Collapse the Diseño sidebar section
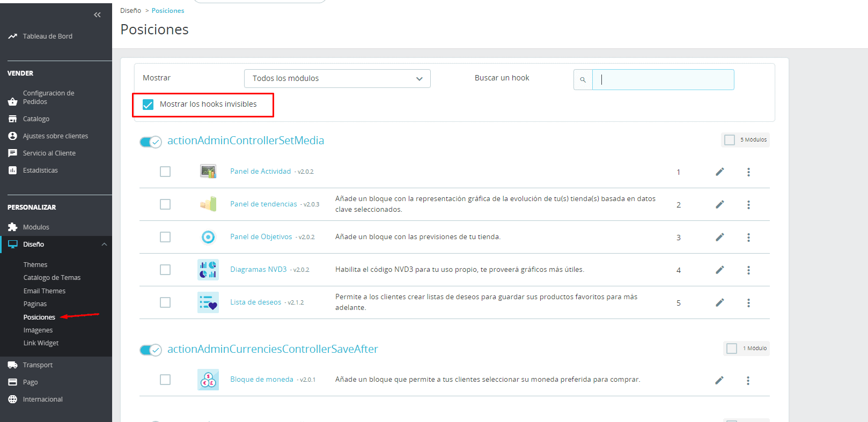The height and width of the screenshot is (422, 868). (104, 245)
